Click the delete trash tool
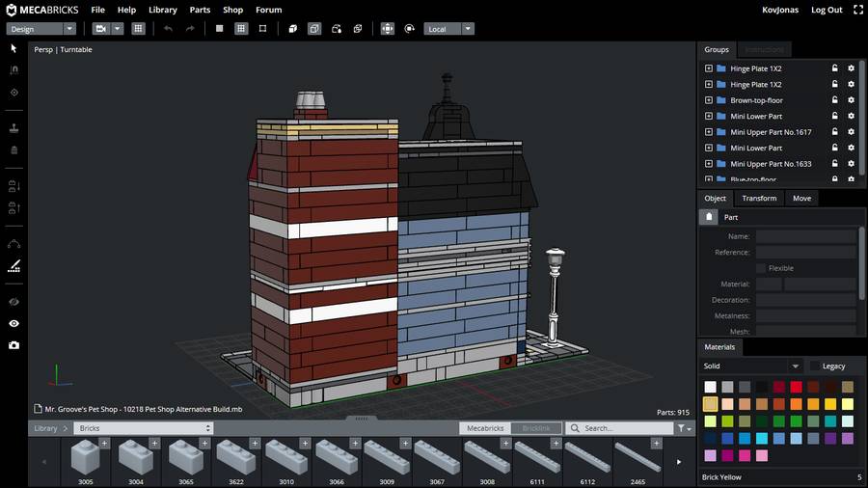Image resolution: width=868 pixels, height=488 pixels. pyautogui.click(x=14, y=149)
